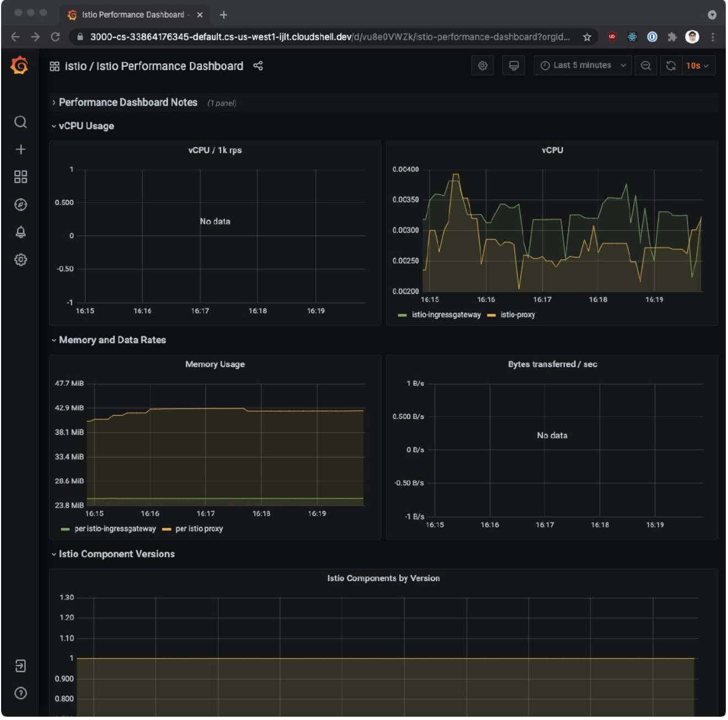Zoom out the time range
Image resolution: width=728 pixels, height=720 pixels.
click(x=646, y=66)
